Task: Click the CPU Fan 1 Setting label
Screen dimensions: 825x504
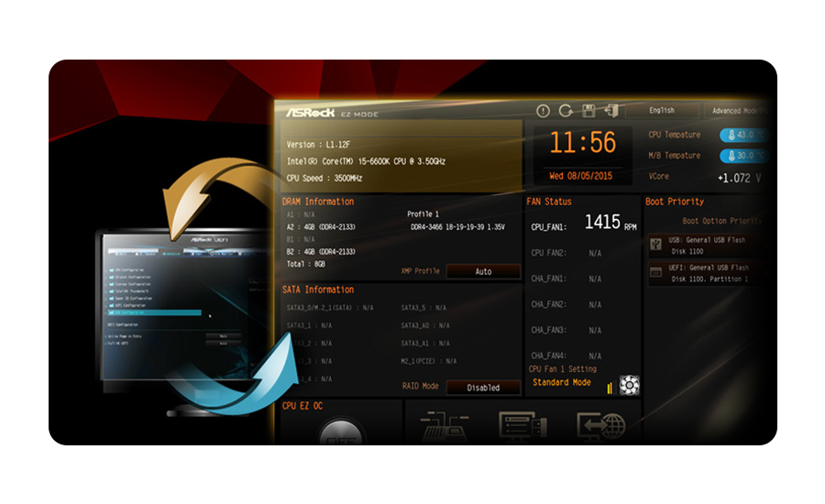Action: click(563, 369)
